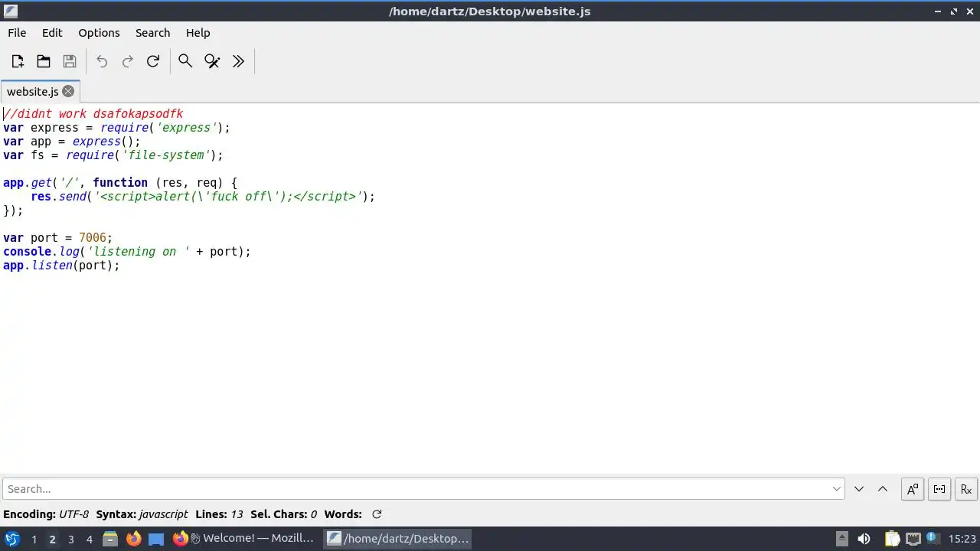Open the Options menu
Image resolution: width=980 pixels, height=551 pixels.
coord(99,33)
